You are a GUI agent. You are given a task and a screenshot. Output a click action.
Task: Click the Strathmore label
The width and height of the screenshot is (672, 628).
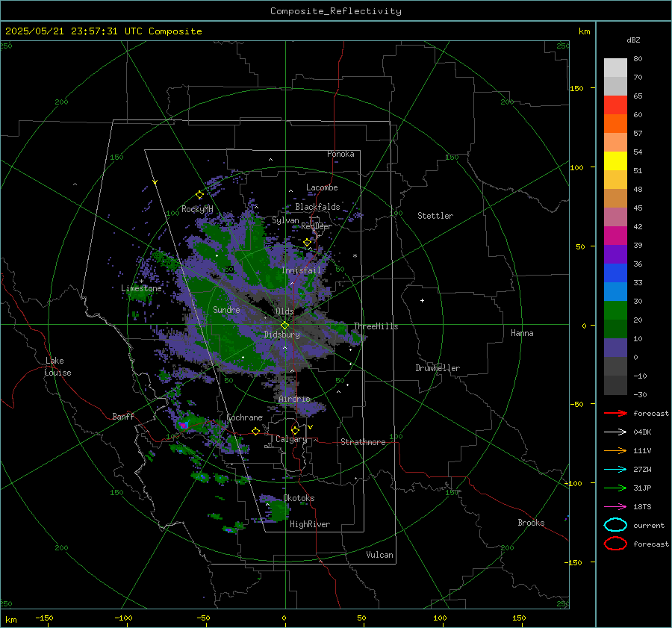coord(363,442)
